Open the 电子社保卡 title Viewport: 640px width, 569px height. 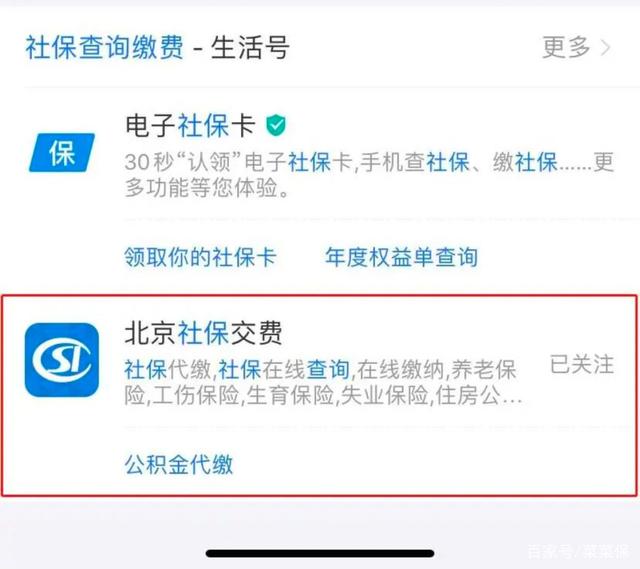pos(190,125)
